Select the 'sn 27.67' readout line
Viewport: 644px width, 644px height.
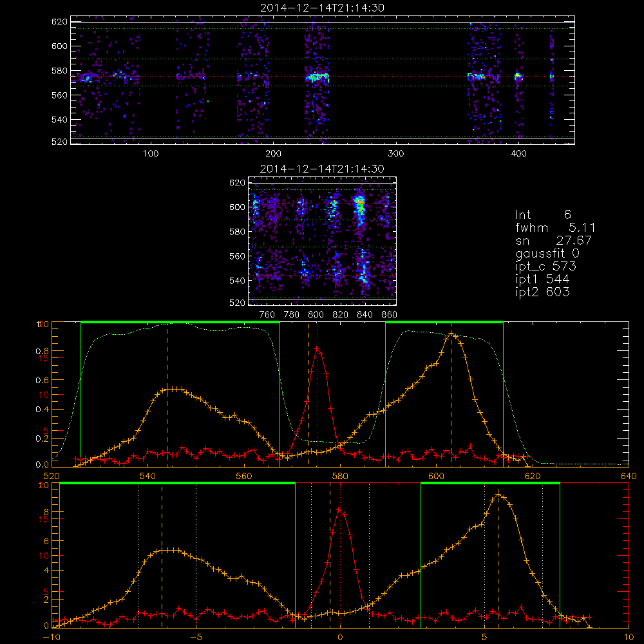[554, 240]
